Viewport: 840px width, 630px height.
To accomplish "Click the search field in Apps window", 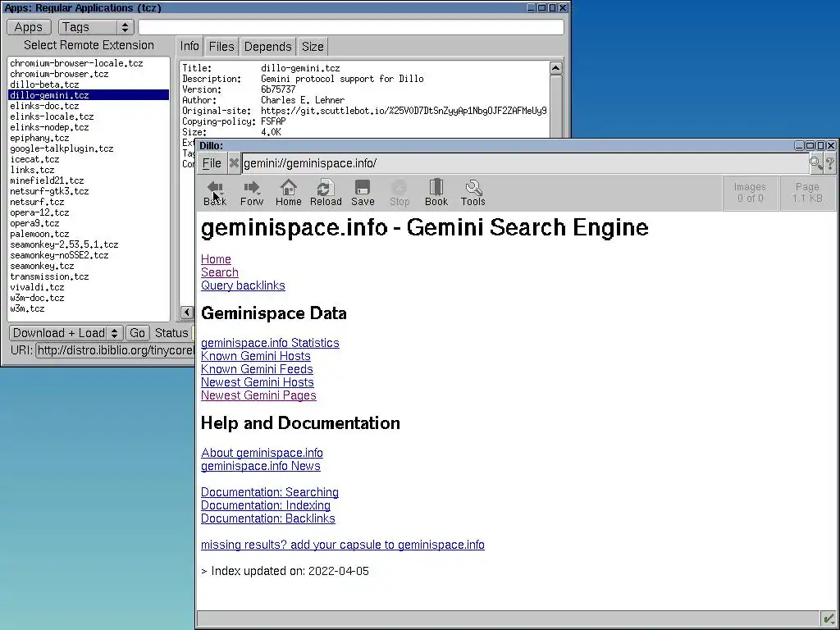I will point(351,27).
